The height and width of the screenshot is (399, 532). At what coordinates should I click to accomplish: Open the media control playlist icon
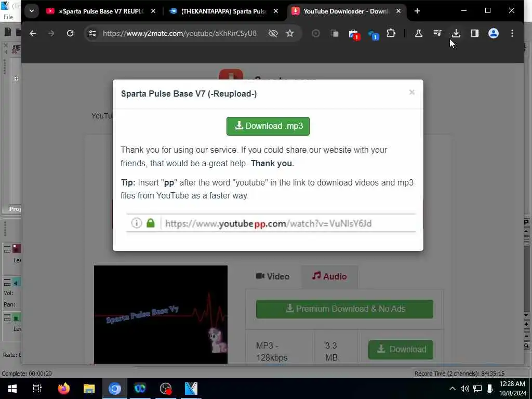click(x=437, y=33)
